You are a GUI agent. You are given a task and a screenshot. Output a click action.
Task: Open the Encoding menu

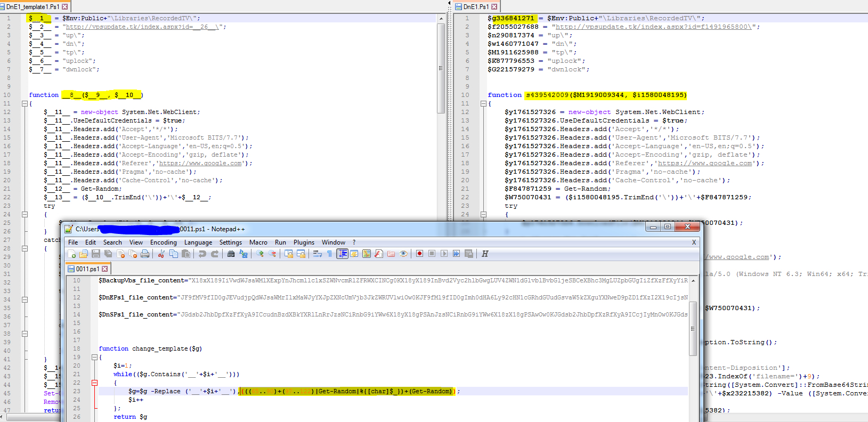pyautogui.click(x=163, y=242)
